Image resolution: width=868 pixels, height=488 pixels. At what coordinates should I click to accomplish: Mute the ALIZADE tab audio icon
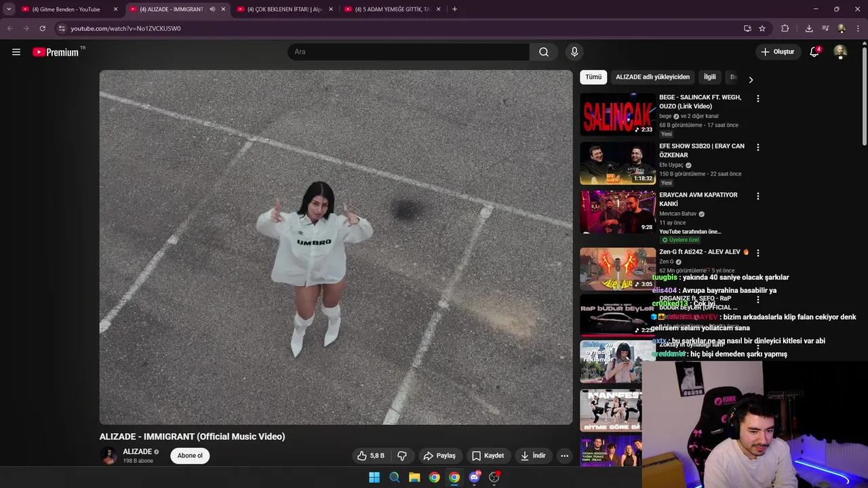212,9
